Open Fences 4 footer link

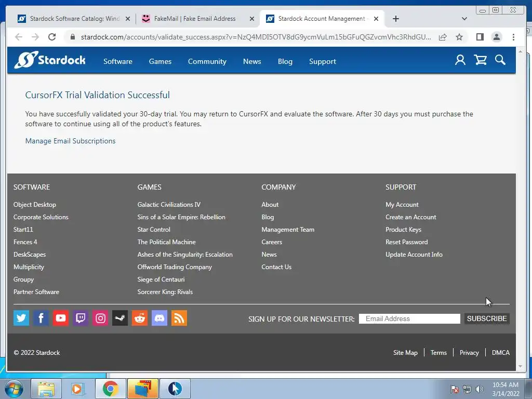(x=25, y=242)
